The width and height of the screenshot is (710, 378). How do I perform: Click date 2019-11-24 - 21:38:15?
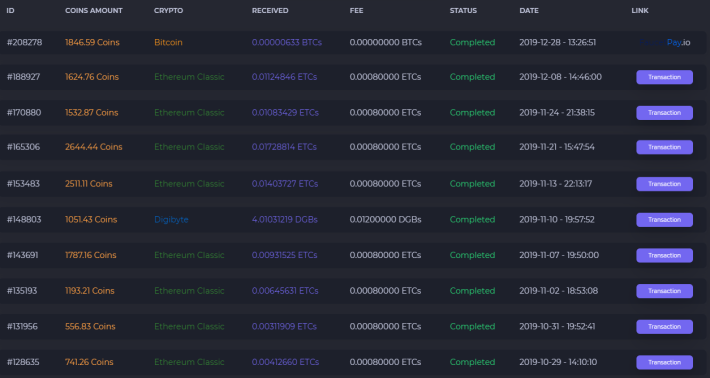coord(557,113)
